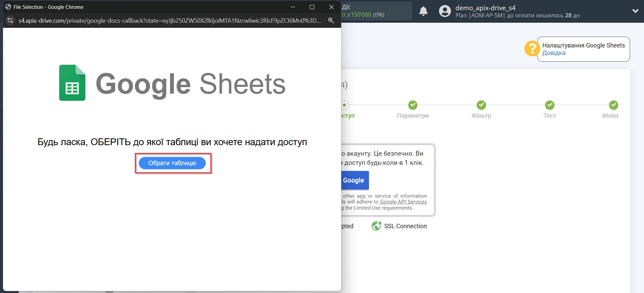Expand the account dropdown chevron
The image size is (644, 293).
635,11
